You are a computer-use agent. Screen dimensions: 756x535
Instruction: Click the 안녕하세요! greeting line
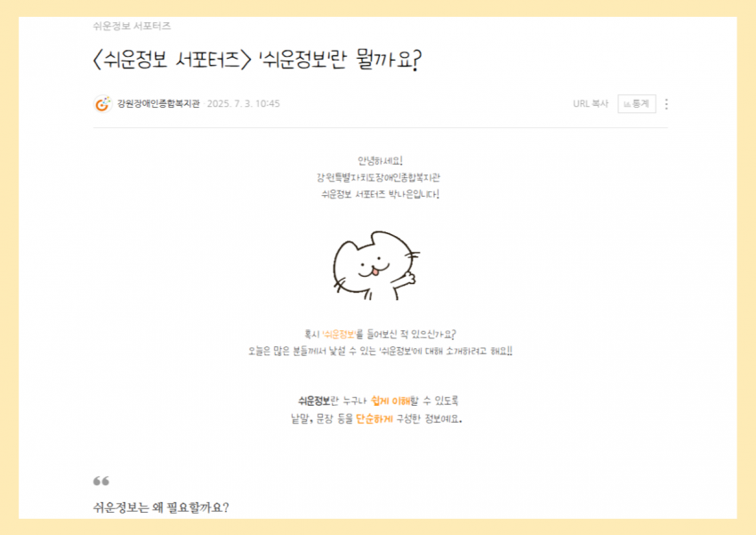click(x=380, y=160)
